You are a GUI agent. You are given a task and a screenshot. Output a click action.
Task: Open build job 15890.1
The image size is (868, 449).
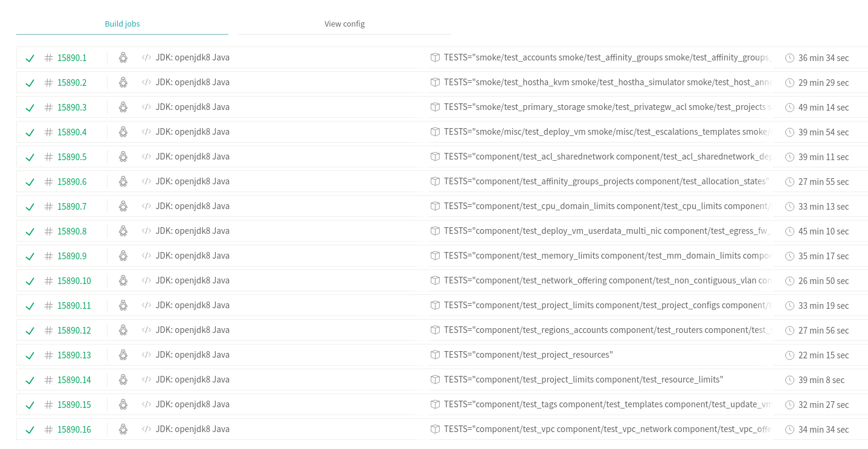pyautogui.click(x=71, y=57)
